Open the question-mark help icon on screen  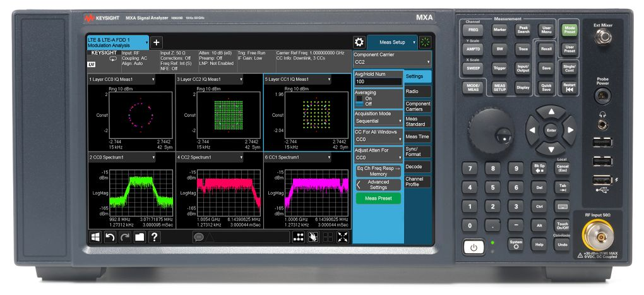coord(155,237)
